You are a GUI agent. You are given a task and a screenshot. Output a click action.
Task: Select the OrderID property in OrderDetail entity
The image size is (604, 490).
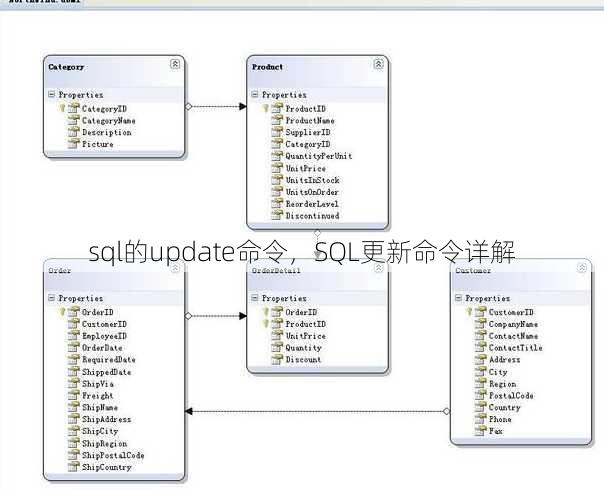point(301,312)
